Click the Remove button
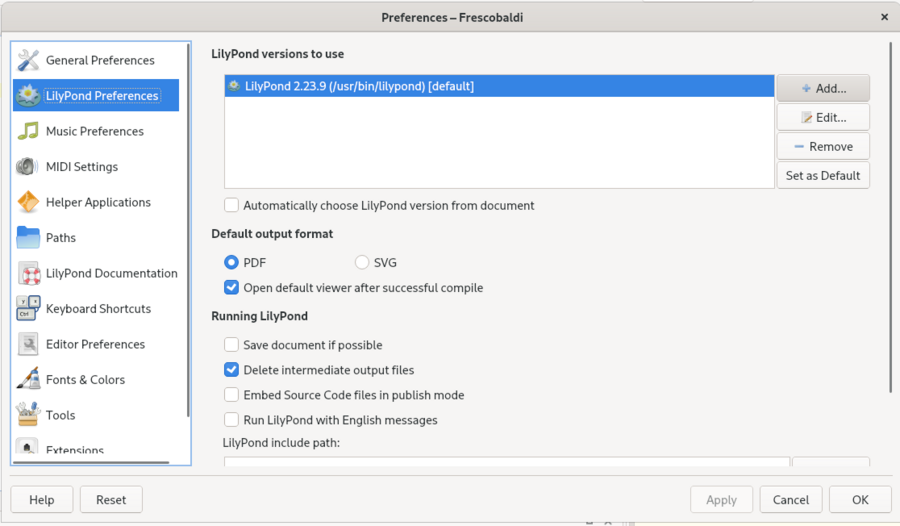The image size is (900, 526). [823, 146]
